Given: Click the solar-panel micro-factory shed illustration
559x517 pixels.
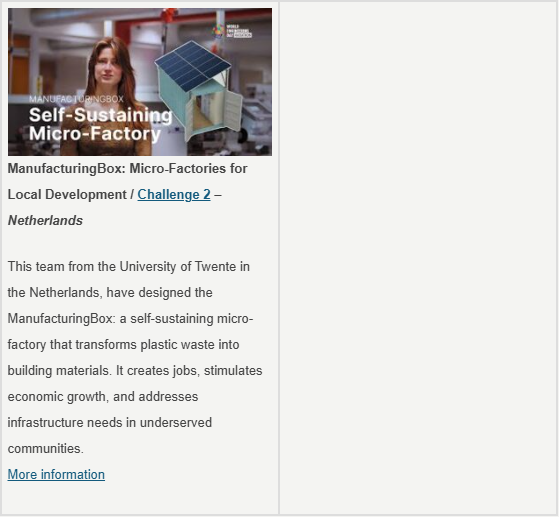Looking at the screenshot, I should point(199,92).
